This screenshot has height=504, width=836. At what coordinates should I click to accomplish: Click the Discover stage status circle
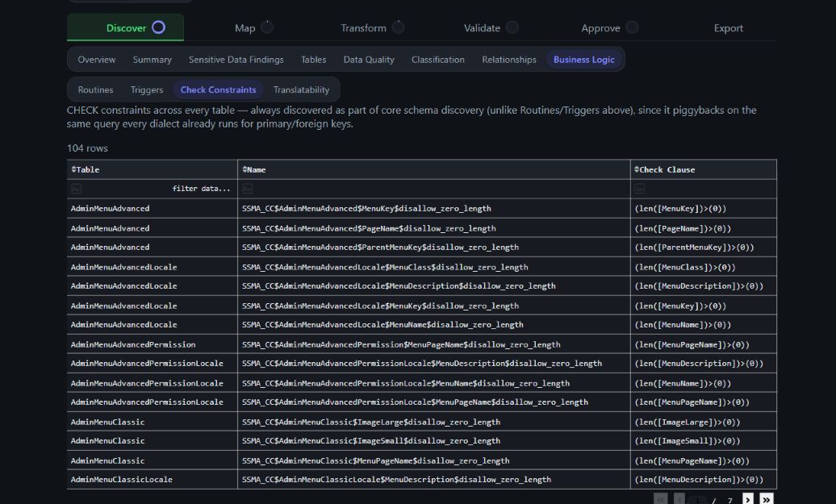[158, 27]
